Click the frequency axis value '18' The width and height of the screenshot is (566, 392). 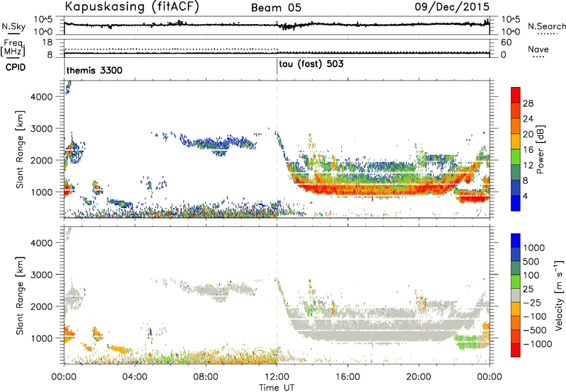pyautogui.click(x=47, y=42)
